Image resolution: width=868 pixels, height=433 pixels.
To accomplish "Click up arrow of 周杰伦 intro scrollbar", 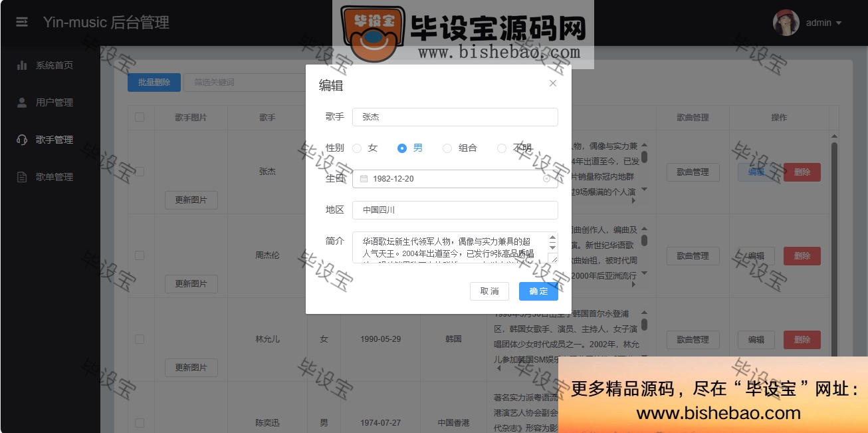I will (x=644, y=228).
